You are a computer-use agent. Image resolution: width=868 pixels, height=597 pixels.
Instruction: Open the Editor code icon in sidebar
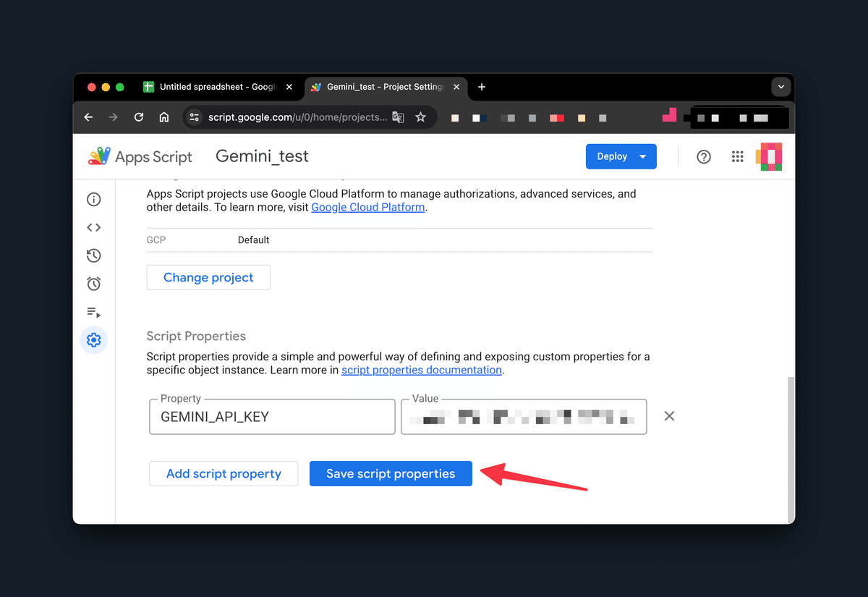point(93,227)
